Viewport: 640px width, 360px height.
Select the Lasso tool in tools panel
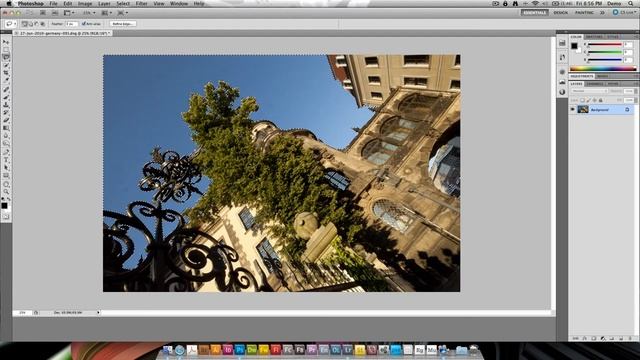[6, 58]
